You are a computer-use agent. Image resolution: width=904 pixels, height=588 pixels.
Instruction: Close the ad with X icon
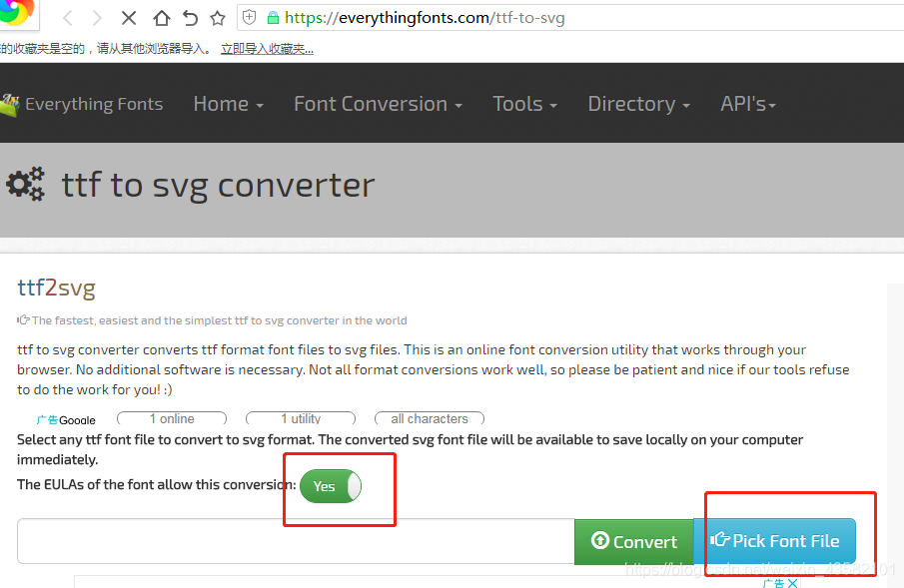[x=793, y=583]
